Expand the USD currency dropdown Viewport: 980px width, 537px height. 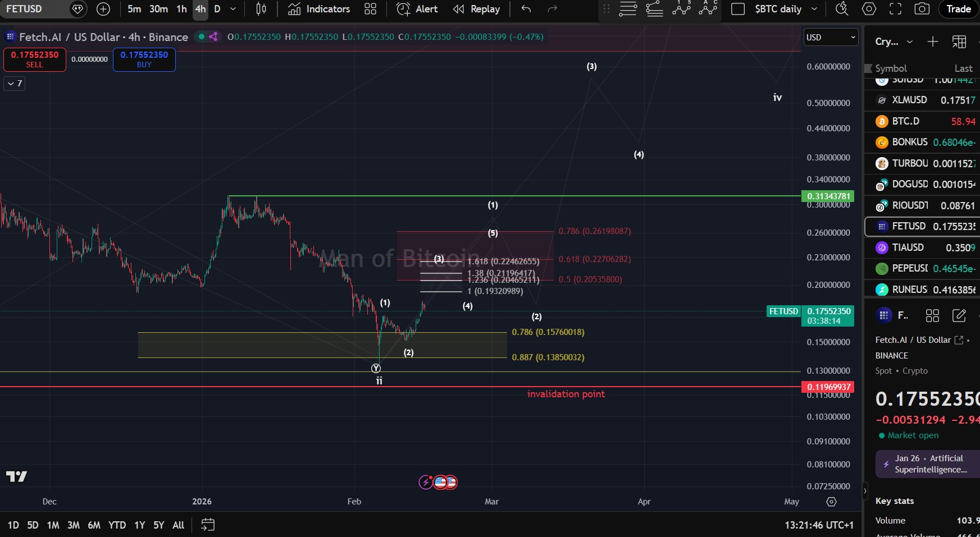coord(831,37)
